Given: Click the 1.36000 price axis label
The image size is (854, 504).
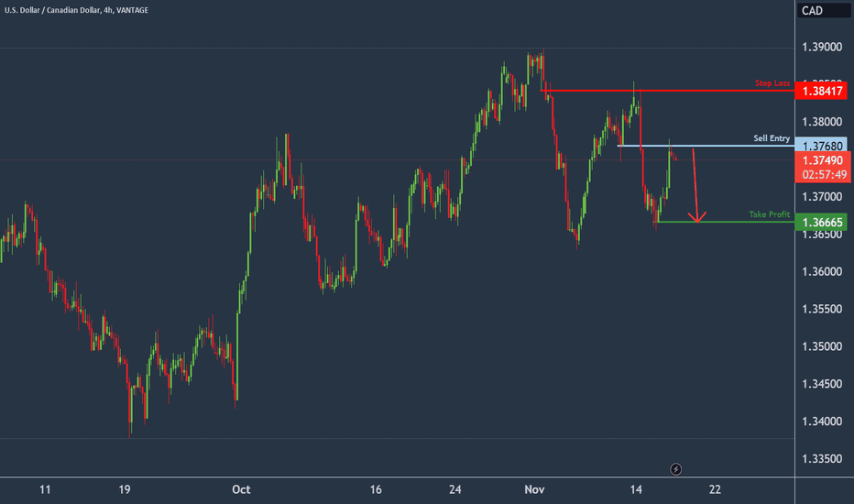Looking at the screenshot, I should 822,271.
